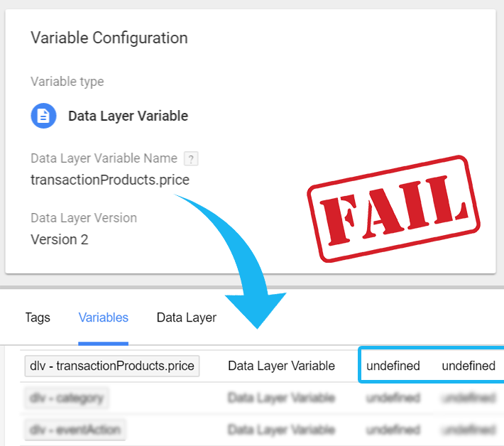The width and height of the screenshot is (504, 446).
Task: Open the Data Layer tab
Action: point(187,317)
